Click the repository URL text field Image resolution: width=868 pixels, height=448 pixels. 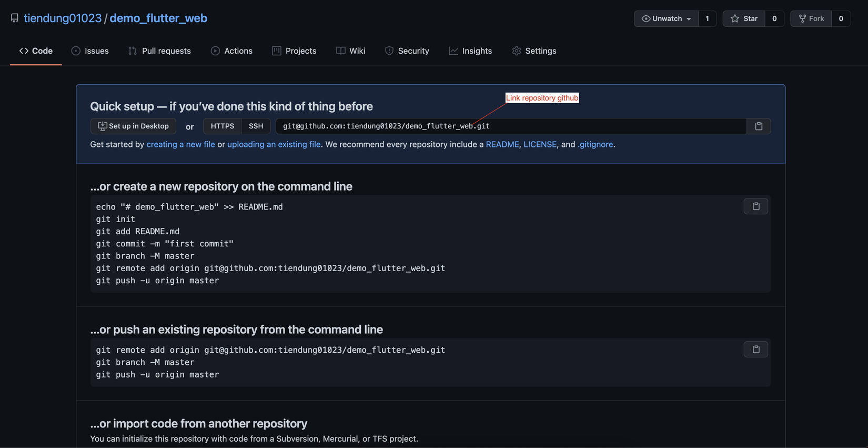pyautogui.click(x=510, y=126)
